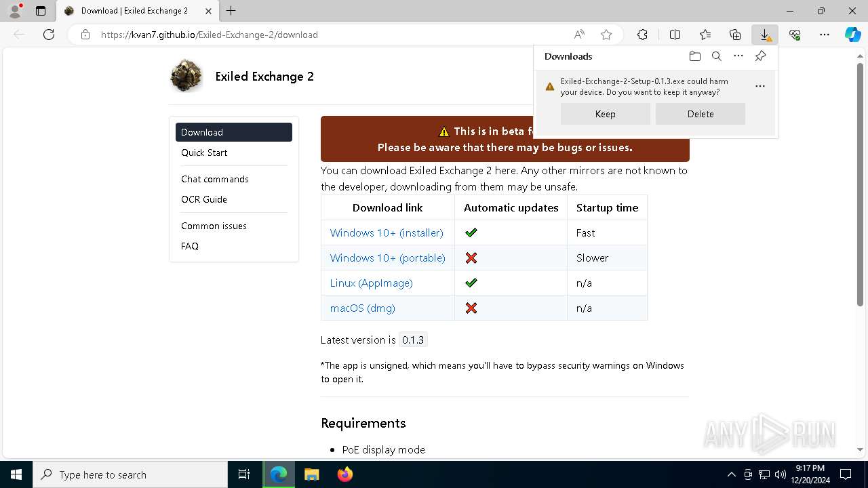Click the page vertical scrollbar
Viewport: 868px width, 488px height.
point(860,183)
